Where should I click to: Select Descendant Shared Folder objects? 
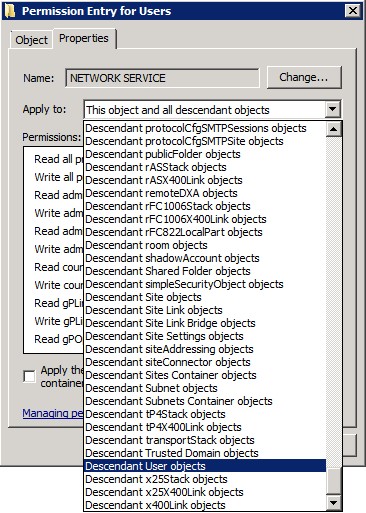coord(205,271)
